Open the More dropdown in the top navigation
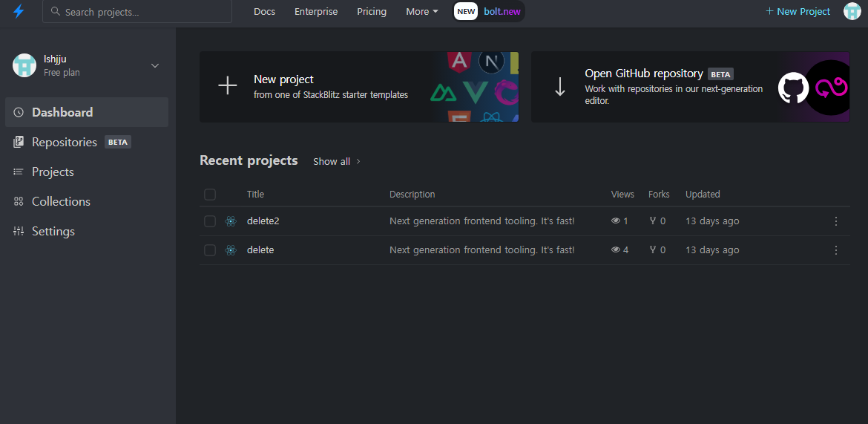This screenshot has height=424, width=868. point(422,12)
